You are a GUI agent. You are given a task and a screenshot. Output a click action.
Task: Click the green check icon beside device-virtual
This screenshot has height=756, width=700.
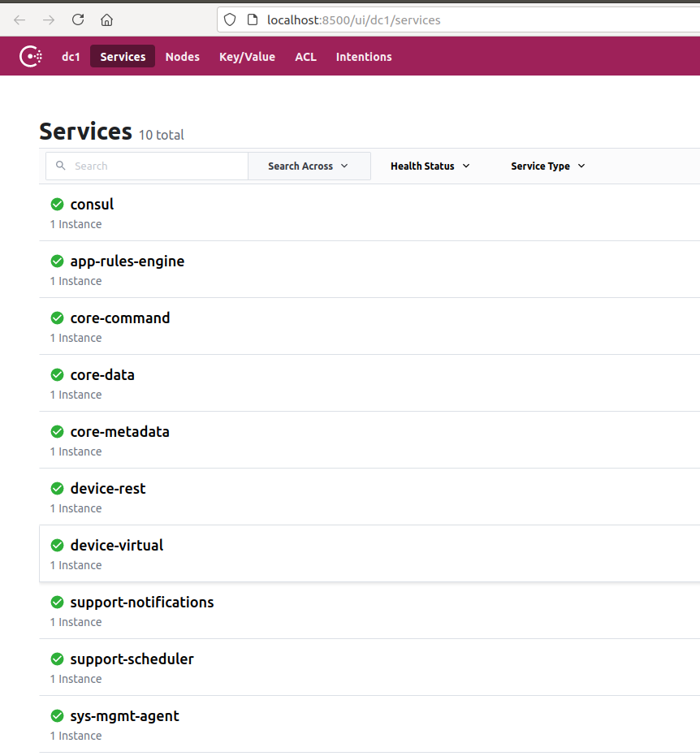(x=57, y=546)
